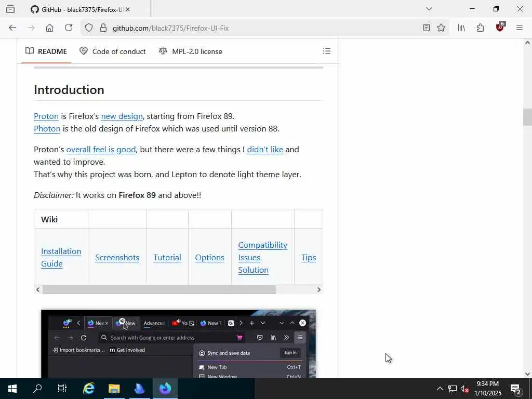The width and height of the screenshot is (532, 399).
Task: Open the muted volume tray icon
Action: pos(464,389)
